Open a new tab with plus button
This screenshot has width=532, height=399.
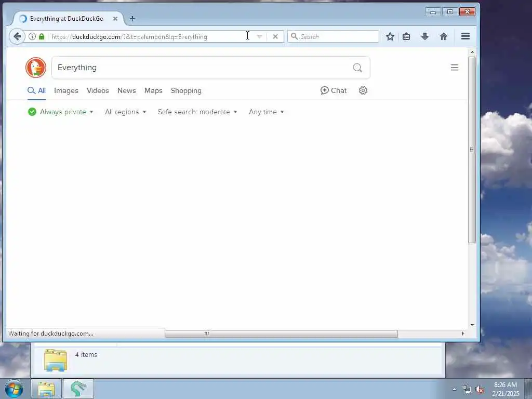pos(132,19)
